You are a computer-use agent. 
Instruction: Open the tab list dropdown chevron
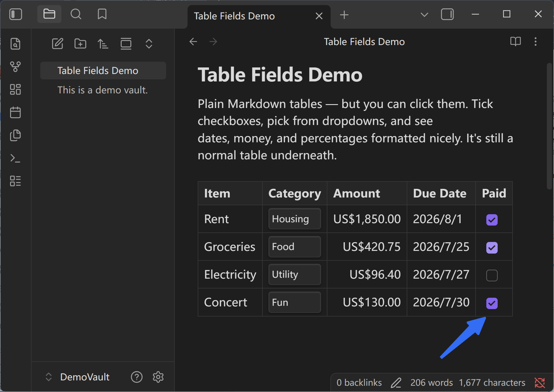click(x=424, y=14)
